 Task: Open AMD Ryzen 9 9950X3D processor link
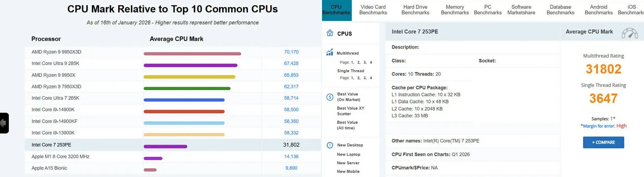pyautogui.click(x=56, y=52)
